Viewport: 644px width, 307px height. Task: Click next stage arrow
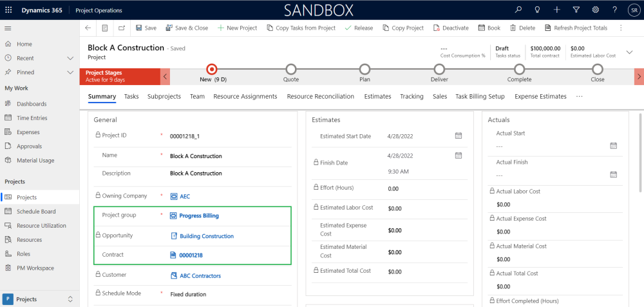pos(639,77)
